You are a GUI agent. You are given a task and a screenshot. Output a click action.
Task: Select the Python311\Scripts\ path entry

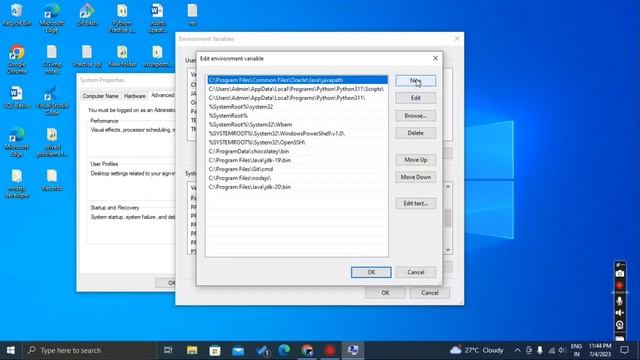(297, 89)
